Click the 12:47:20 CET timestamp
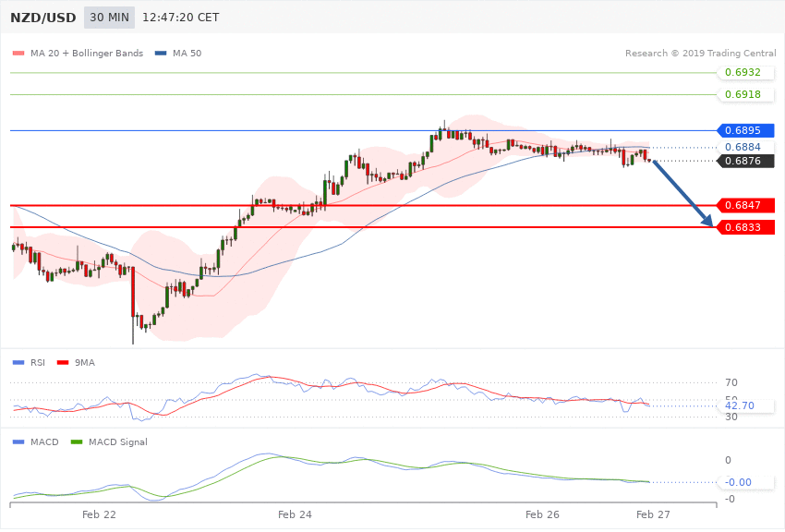Screen dimensions: 785x532 click(x=181, y=18)
